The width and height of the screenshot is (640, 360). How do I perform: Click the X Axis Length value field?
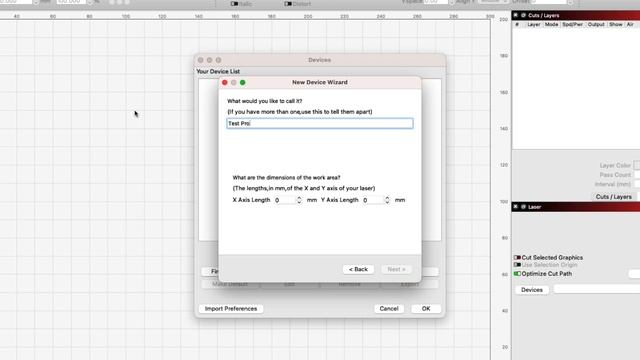coord(285,200)
